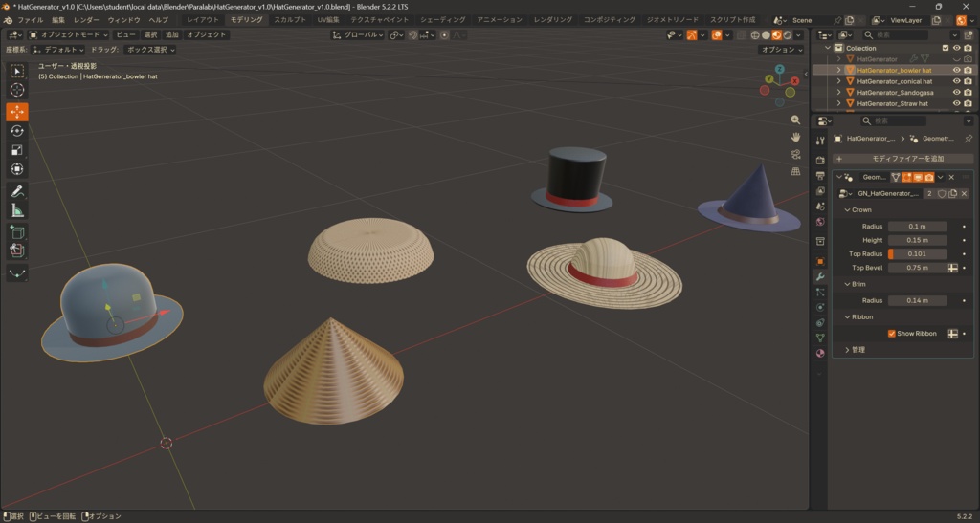Switch orthographic/perspective grid icon

tap(795, 171)
